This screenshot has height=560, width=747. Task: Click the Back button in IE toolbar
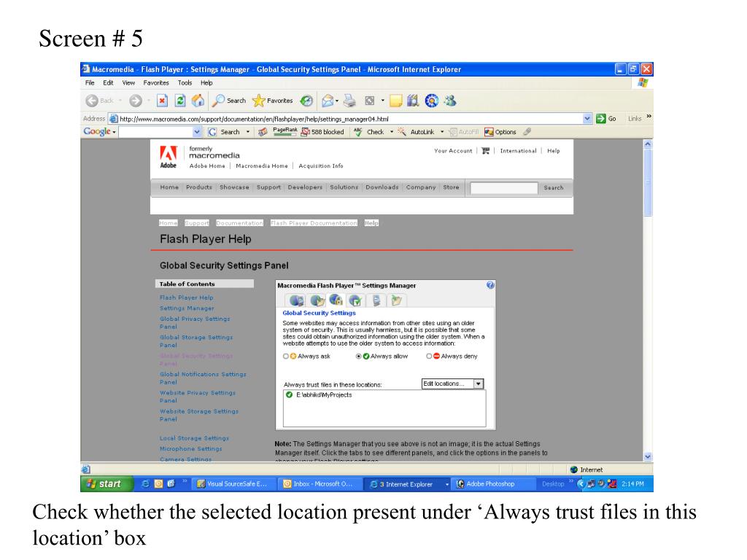point(99,101)
